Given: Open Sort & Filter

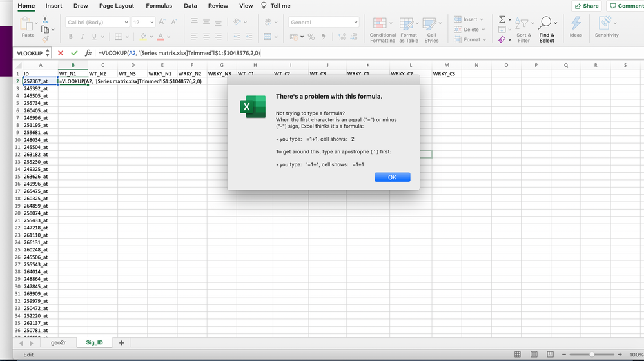Looking at the screenshot, I should (523, 30).
